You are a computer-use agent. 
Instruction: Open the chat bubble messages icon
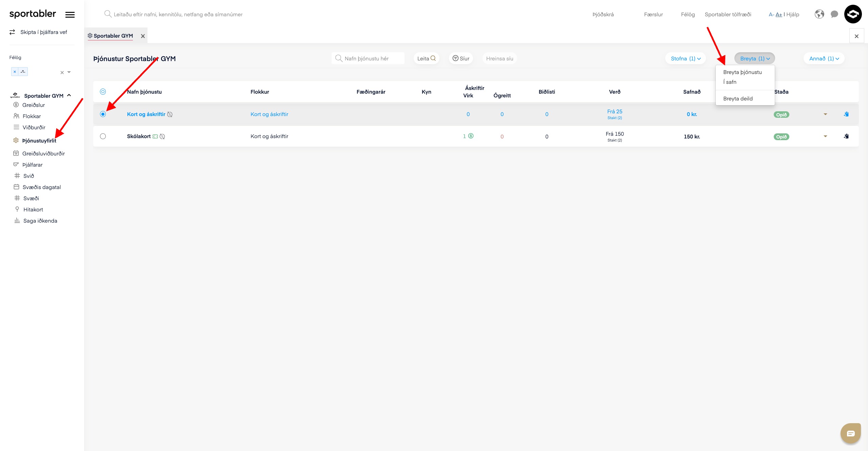pos(834,14)
